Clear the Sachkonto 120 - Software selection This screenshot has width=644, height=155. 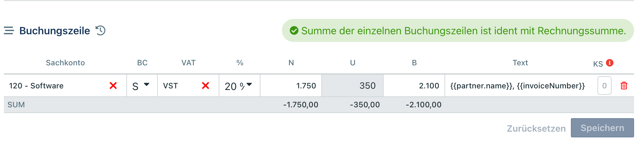coord(113,86)
